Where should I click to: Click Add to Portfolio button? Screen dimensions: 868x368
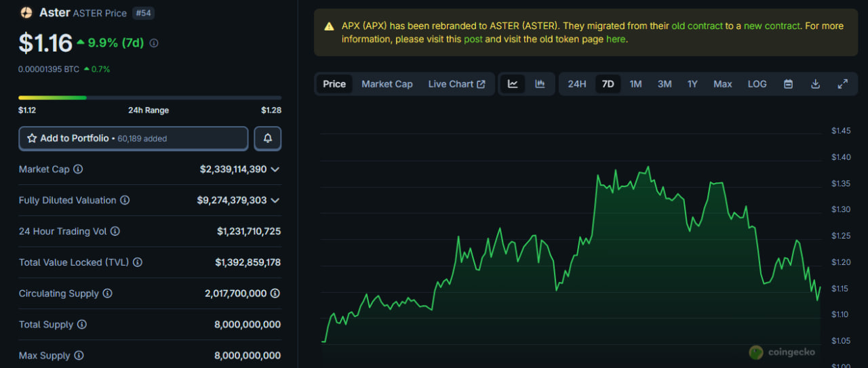pos(134,138)
